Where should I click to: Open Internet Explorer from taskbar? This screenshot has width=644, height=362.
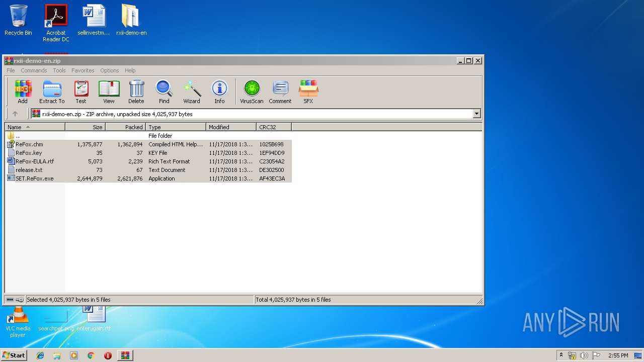[40, 355]
